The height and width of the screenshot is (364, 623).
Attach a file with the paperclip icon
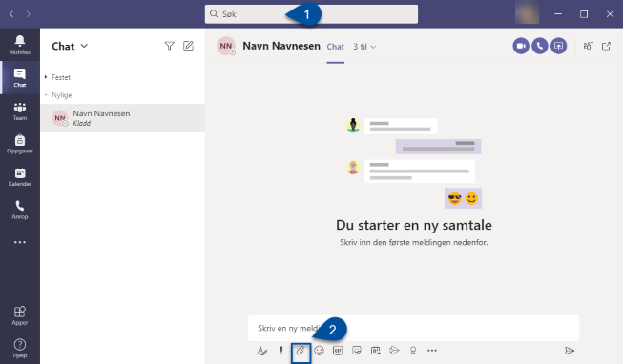pos(301,351)
